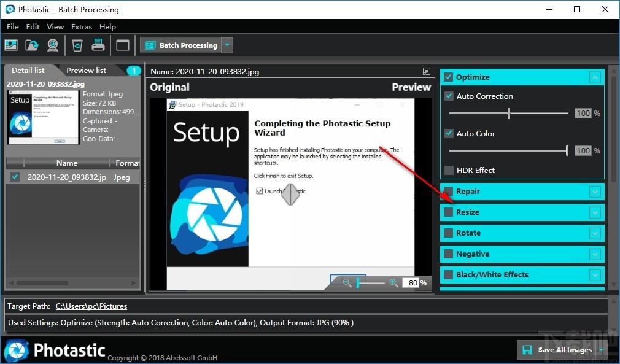Click the Preview label above the image

click(411, 87)
